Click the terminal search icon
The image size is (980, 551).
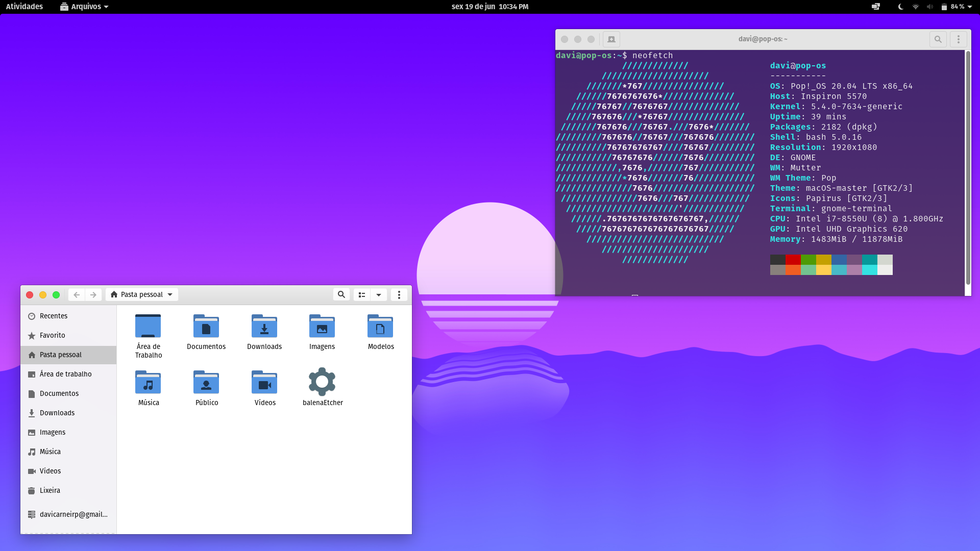pos(938,39)
